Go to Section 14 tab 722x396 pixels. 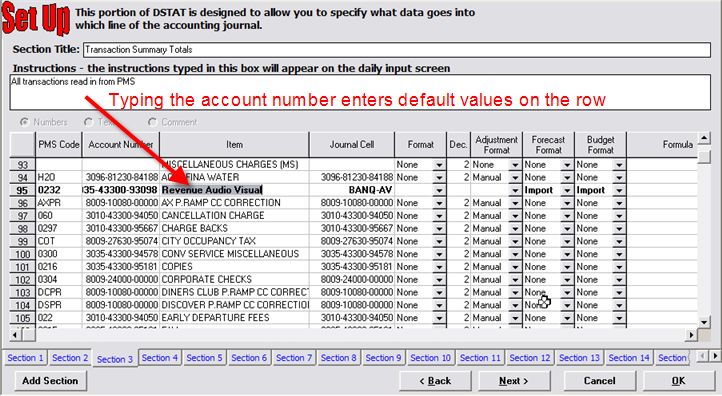[629, 358]
